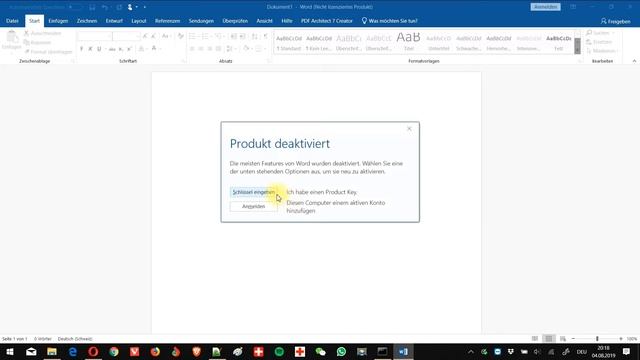This screenshot has height=360, width=640.
Task: Click the 0 Wörter word count
Action: pos(43,339)
